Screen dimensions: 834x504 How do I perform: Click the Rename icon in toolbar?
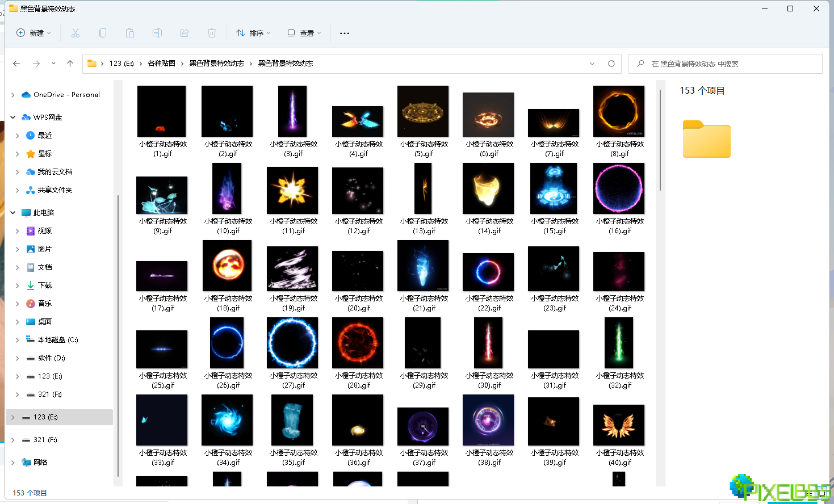(157, 33)
